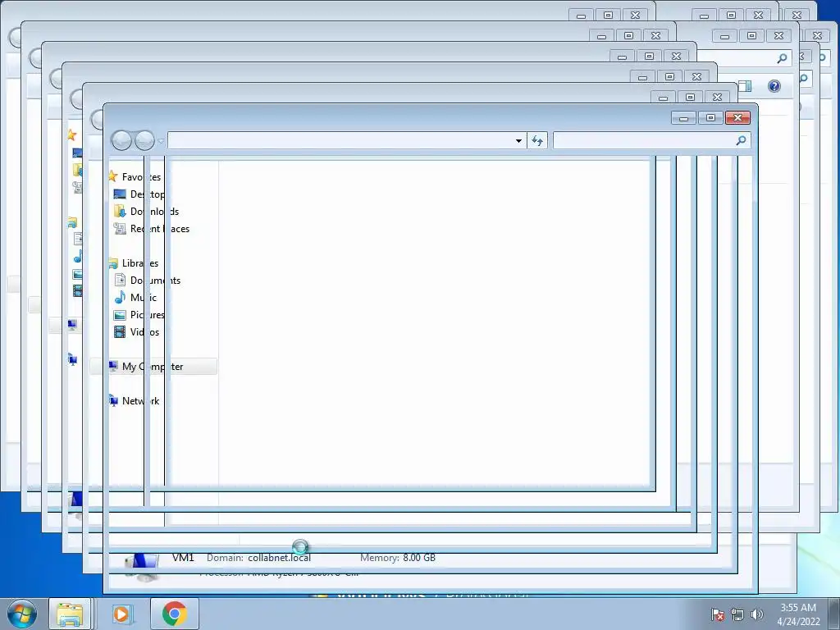Click the Pictures library icon
Screen dimensions: 840x630
click(120, 314)
